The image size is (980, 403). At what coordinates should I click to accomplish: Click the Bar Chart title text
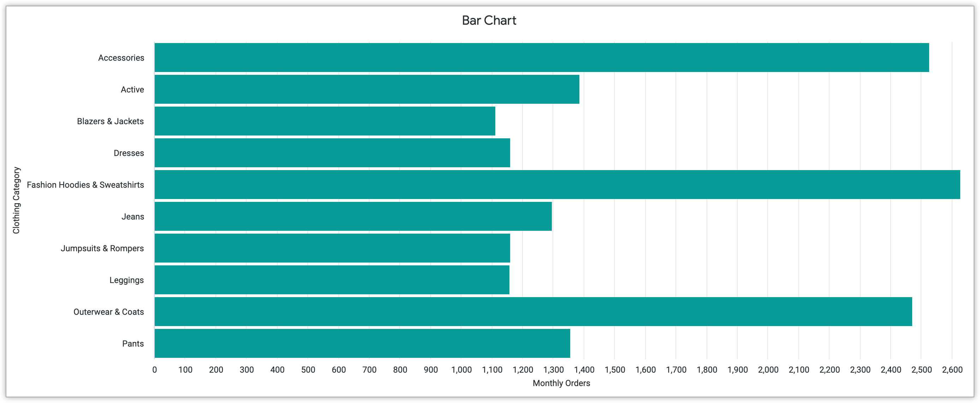490,19
